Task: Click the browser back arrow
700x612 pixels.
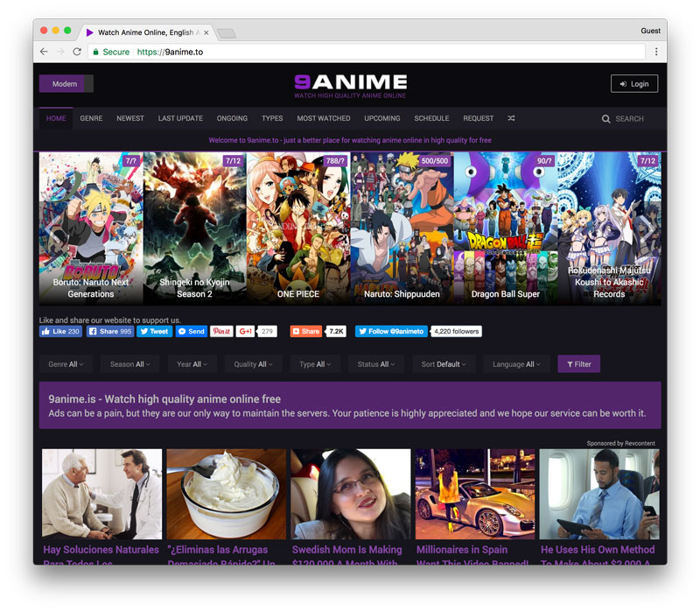Action: (x=44, y=52)
